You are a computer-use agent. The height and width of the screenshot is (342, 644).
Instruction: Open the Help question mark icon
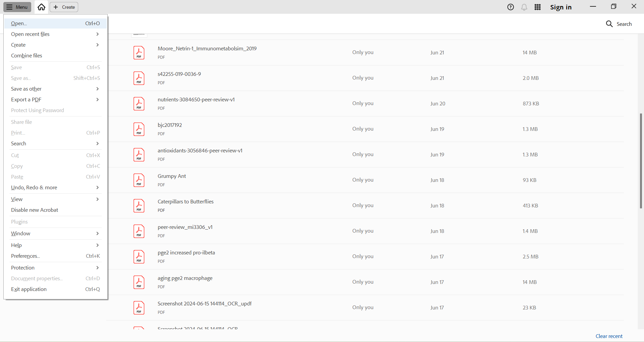(510, 7)
